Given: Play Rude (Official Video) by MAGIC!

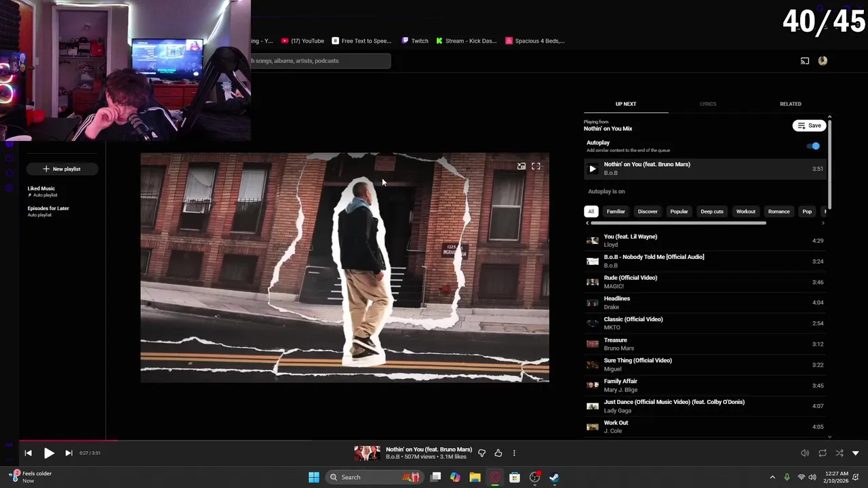Looking at the screenshot, I should [705, 282].
